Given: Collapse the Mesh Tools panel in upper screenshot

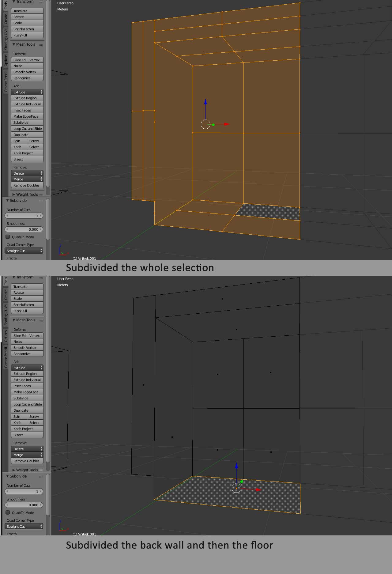Looking at the screenshot, I should (x=14, y=44).
